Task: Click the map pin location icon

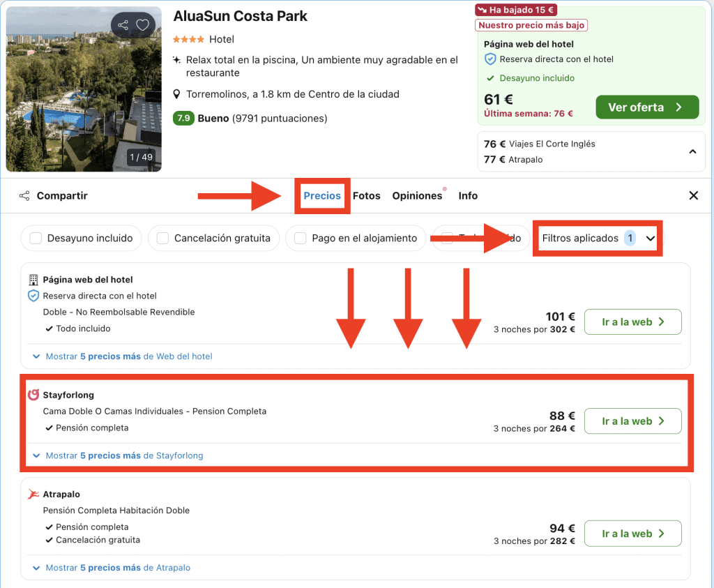Action: pos(177,94)
